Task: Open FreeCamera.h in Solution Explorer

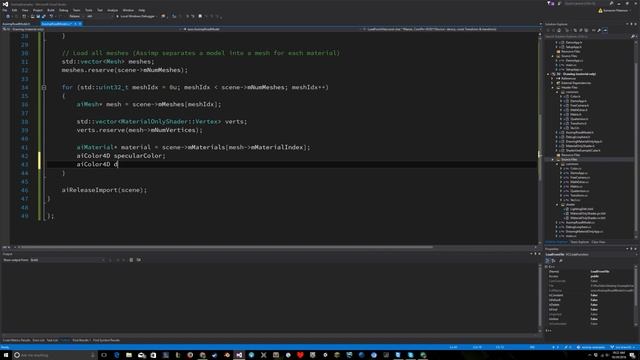Action: click(579, 105)
